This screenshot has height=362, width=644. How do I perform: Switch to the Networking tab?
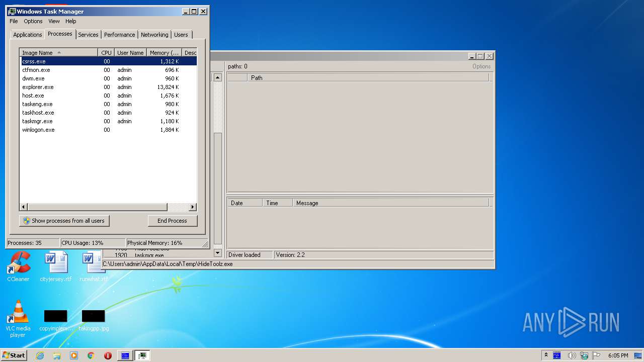(x=154, y=35)
